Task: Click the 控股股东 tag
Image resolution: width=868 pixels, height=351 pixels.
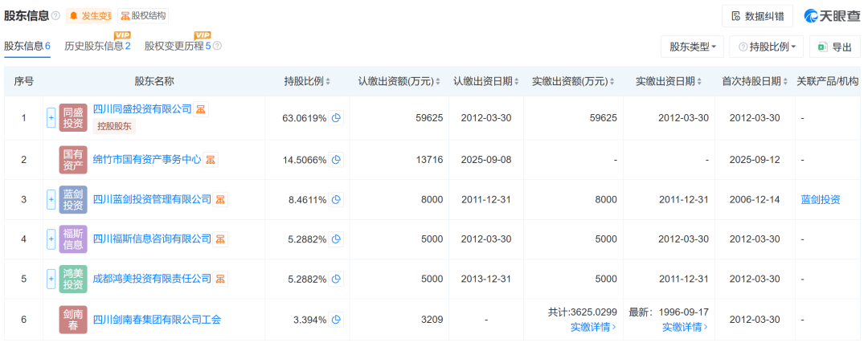Action: click(x=114, y=126)
